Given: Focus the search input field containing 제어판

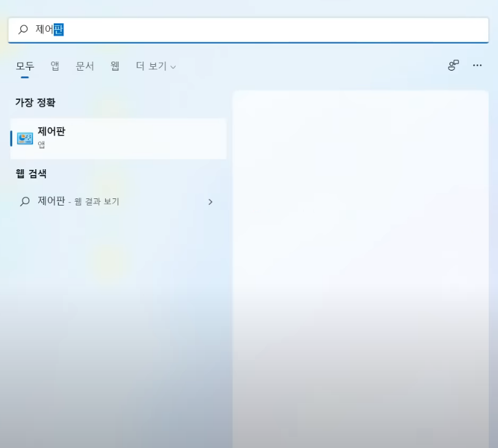Looking at the screenshot, I should click(x=248, y=30).
